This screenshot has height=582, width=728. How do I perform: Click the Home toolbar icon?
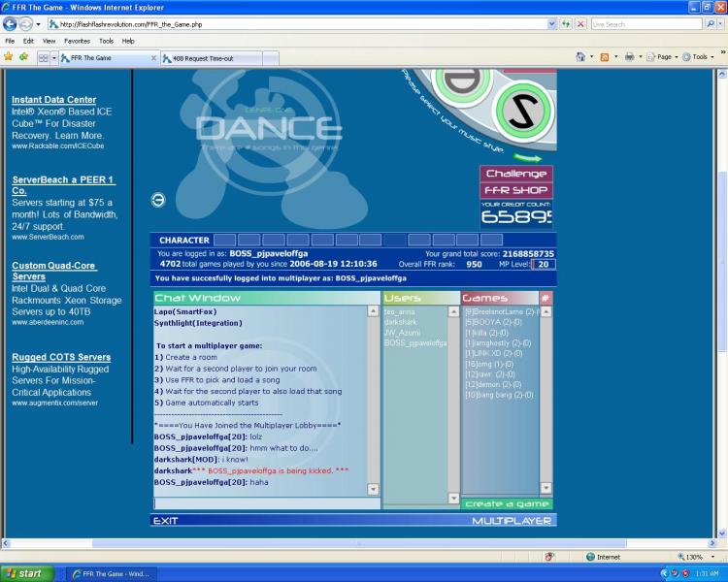pyautogui.click(x=580, y=56)
